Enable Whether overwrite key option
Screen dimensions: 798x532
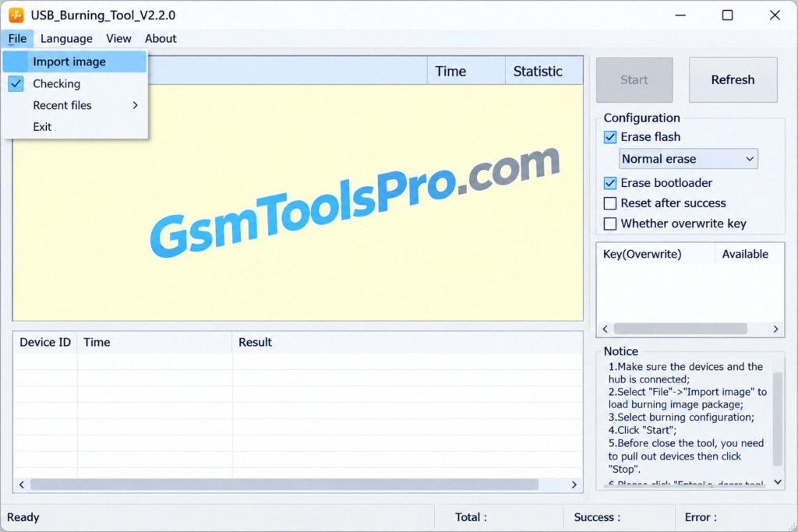pos(609,224)
